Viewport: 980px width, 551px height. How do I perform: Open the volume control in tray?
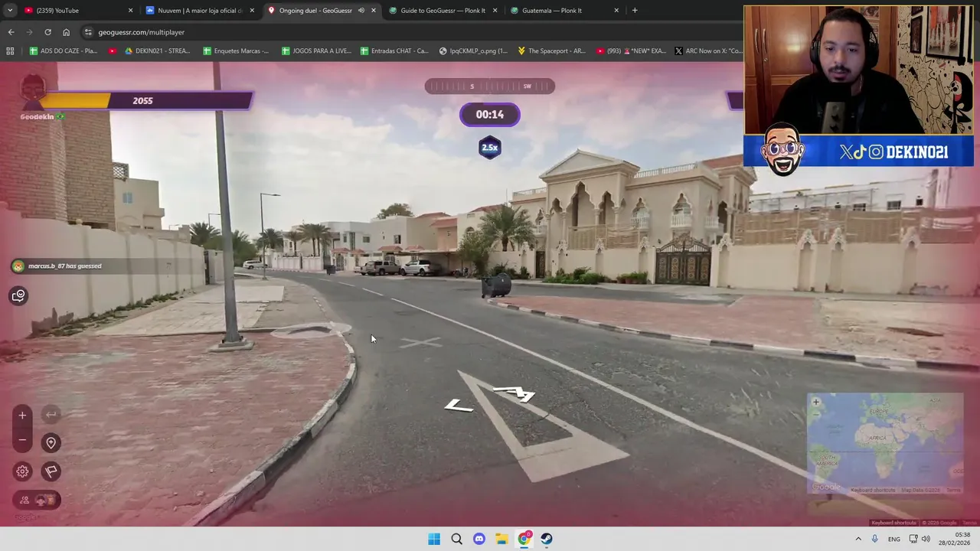pos(926,539)
